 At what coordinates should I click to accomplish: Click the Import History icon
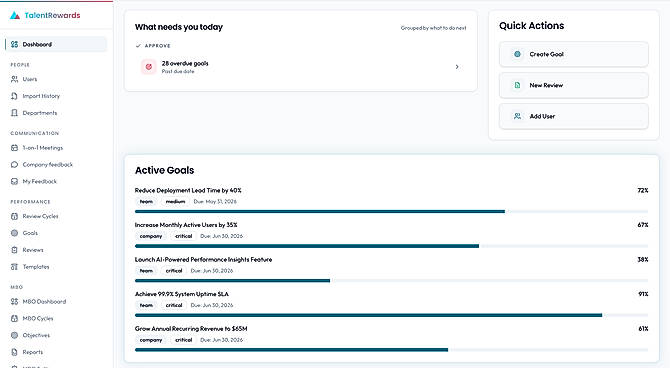15,96
